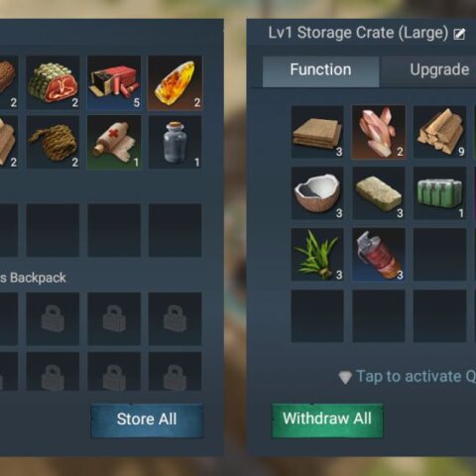Choose the bandage with red cross
The image size is (476, 476).
click(114, 142)
